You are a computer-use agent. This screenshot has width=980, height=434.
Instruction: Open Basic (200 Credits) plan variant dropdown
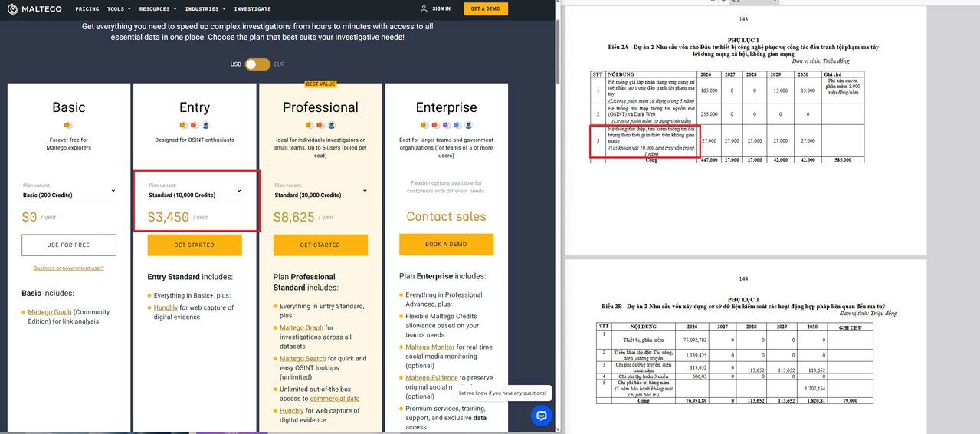(x=69, y=192)
